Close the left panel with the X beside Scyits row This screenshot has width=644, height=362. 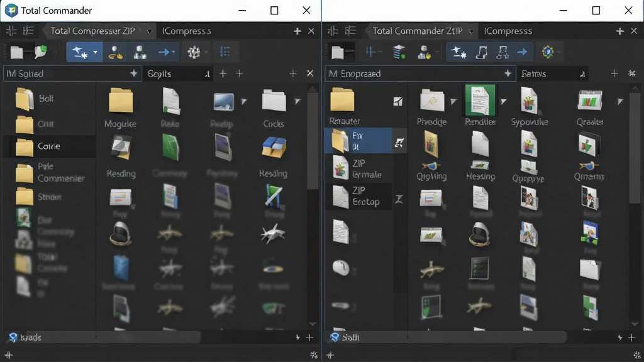[310, 74]
